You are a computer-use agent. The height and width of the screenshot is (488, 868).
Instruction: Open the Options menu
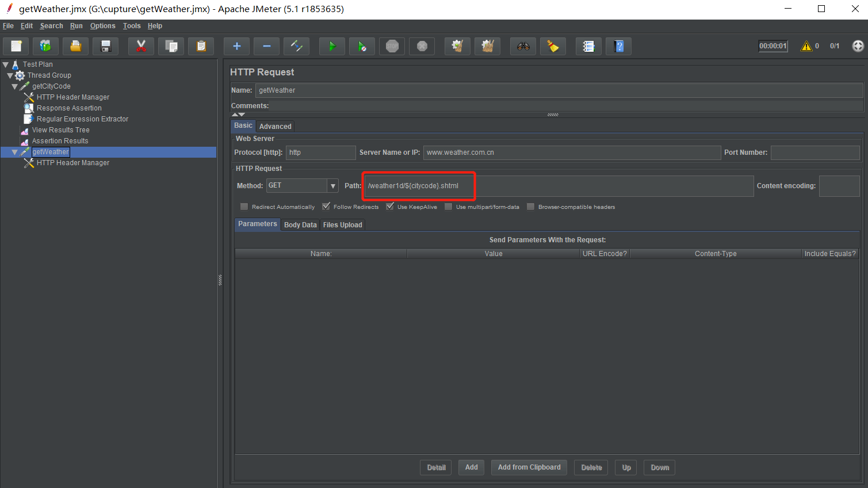[x=102, y=26]
